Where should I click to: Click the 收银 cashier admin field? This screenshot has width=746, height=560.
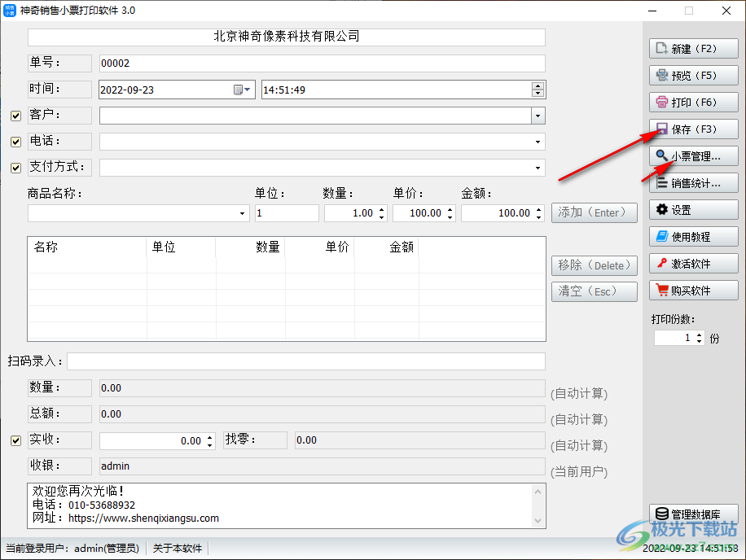322,466
